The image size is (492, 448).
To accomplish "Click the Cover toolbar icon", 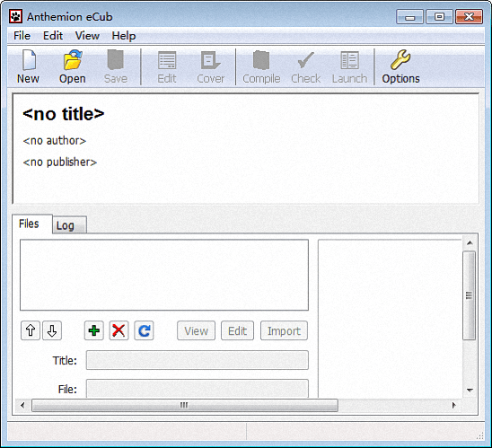I will 211,60.
